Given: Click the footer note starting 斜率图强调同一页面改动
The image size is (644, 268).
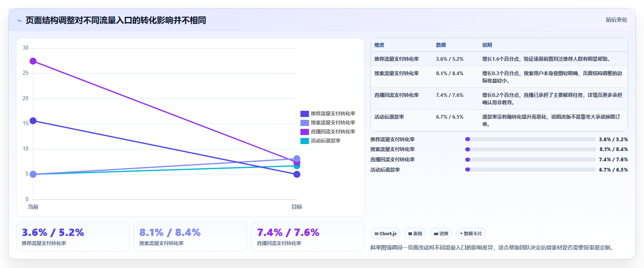Looking at the screenshot, I should click(493, 247).
